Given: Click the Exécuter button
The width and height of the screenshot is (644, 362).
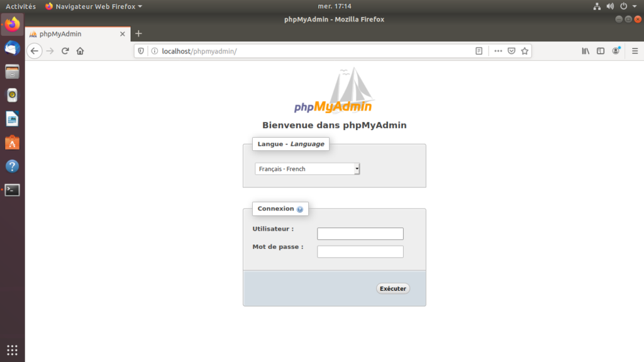Looking at the screenshot, I should coord(392,288).
